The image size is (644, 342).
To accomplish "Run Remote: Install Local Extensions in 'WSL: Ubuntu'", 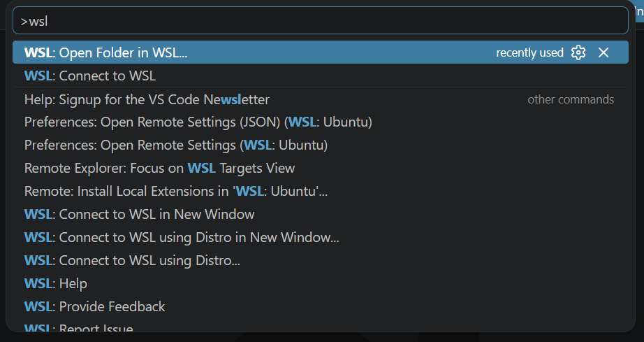I will pyautogui.click(x=321, y=191).
